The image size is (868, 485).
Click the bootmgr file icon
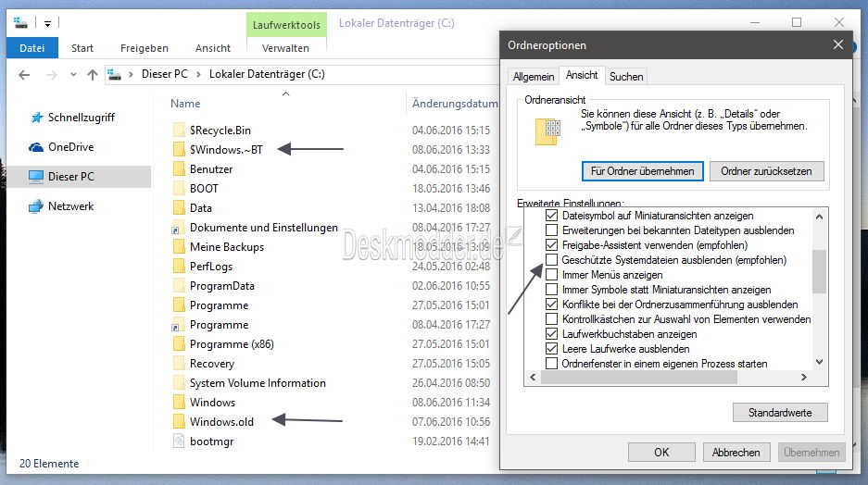click(179, 441)
